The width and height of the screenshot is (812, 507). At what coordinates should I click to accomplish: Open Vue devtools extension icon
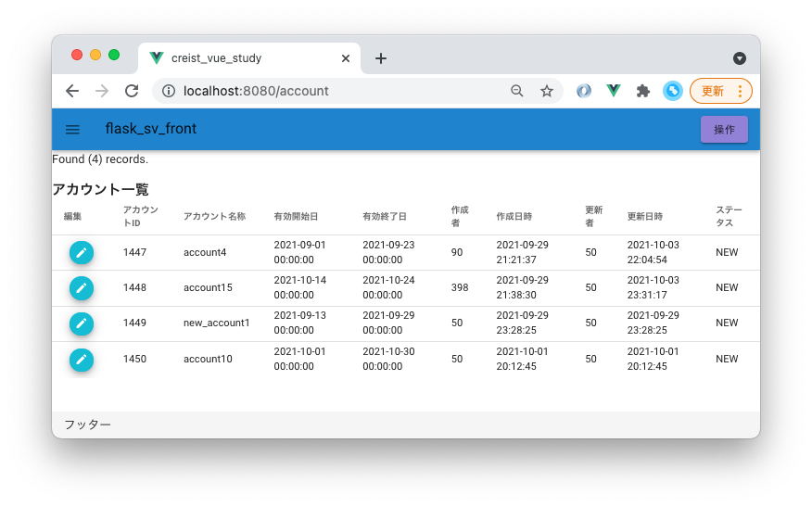[x=614, y=91]
